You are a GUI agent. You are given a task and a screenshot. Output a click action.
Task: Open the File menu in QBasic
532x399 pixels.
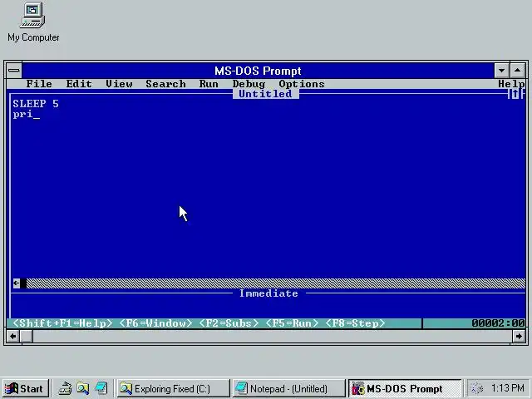(39, 84)
